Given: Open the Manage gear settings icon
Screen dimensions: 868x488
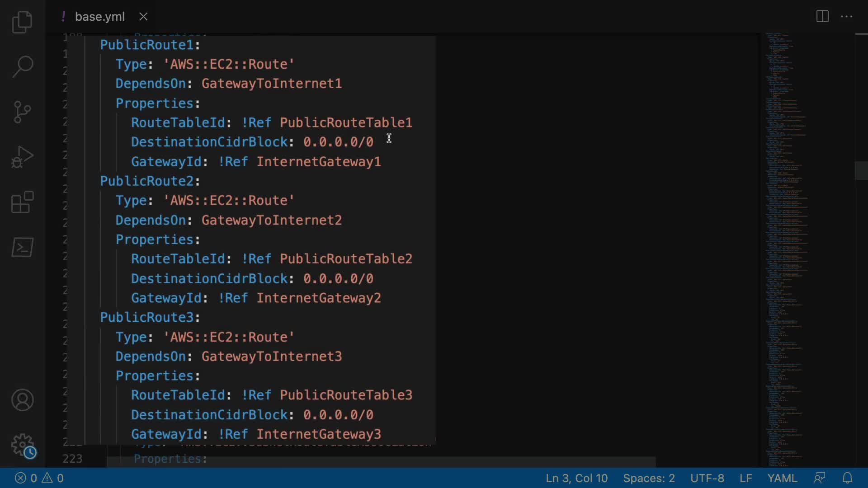Looking at the screenshot, I should pos(22,445).
